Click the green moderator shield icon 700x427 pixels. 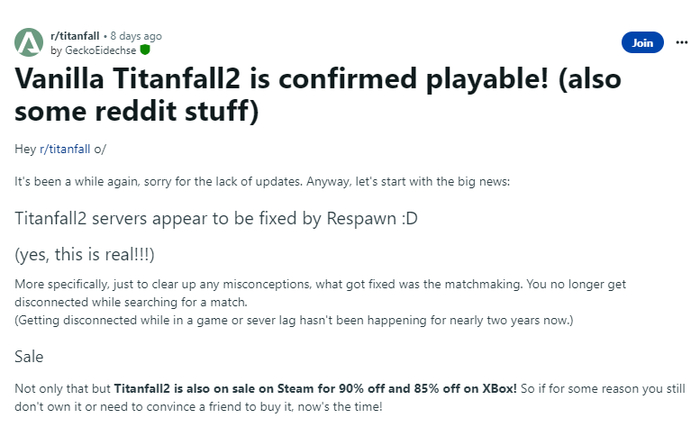(145, 49)
